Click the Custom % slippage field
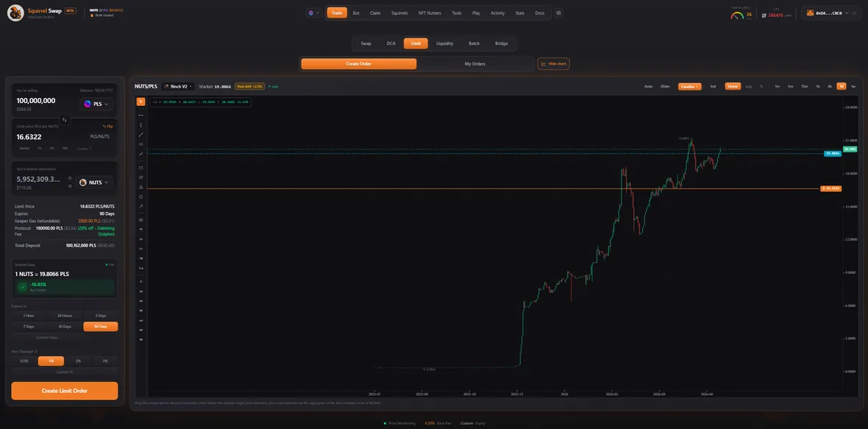The height and width of the screenshot is (429, 868). tap(65, 372)
